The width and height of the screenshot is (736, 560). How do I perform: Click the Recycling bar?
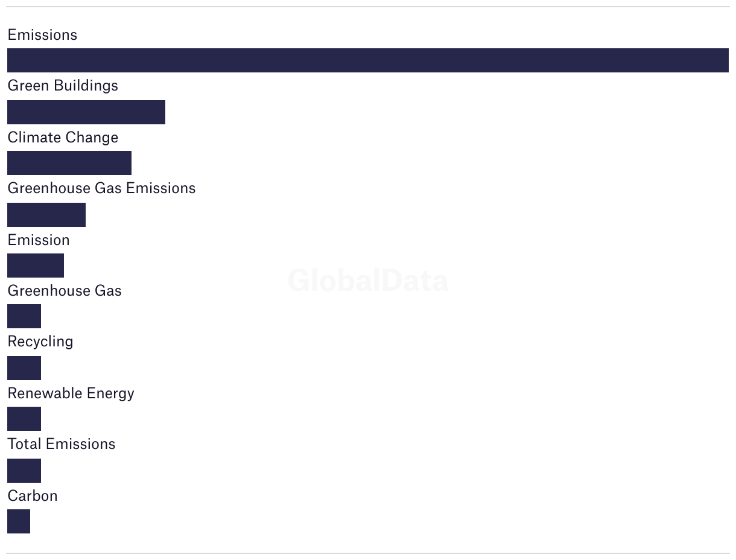(24, 368)
